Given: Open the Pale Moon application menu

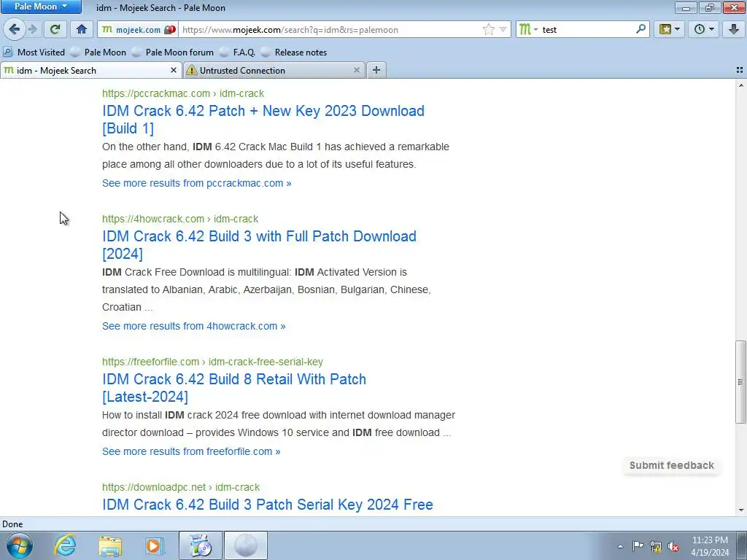Looking at the screenshot, I should click(x=41, y=7).
